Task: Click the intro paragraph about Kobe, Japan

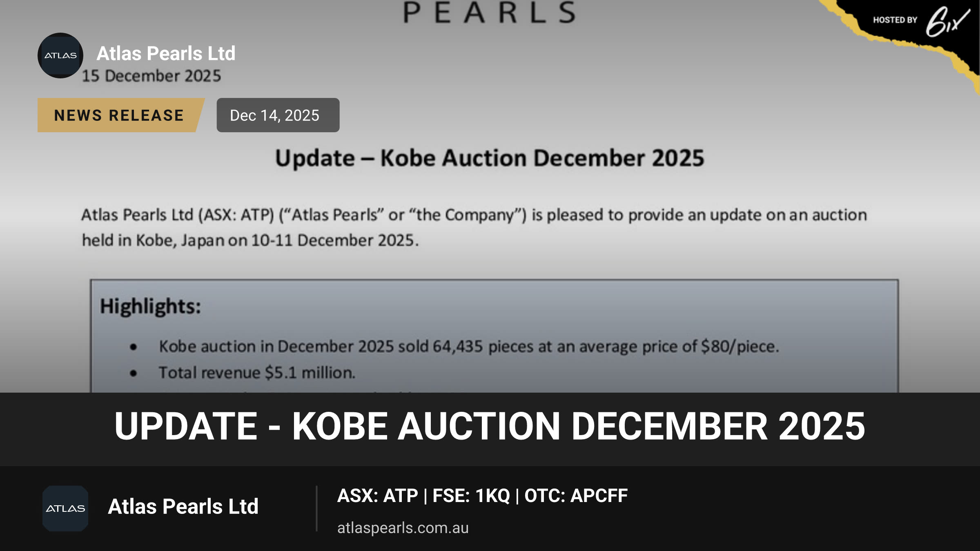Action: point(474,228)
